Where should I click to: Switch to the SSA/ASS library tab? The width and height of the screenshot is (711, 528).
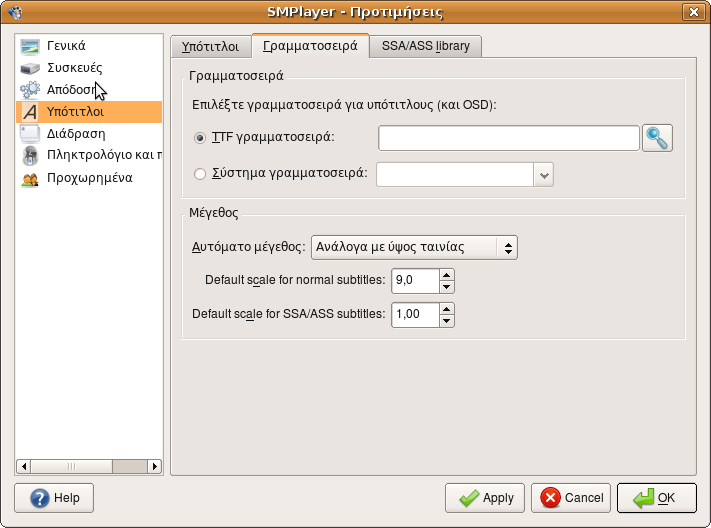pos(425,46)
